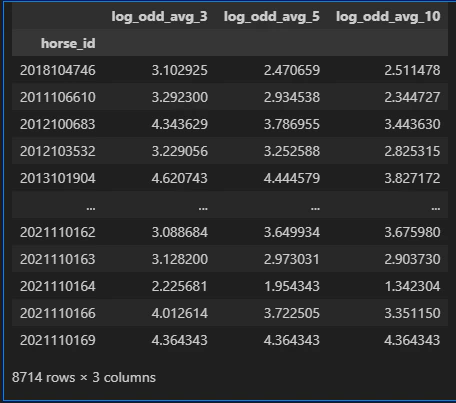The height and width of the screenshot is (403, 456).
Task: Click the value 3.786955
Action: pos(292,124)
